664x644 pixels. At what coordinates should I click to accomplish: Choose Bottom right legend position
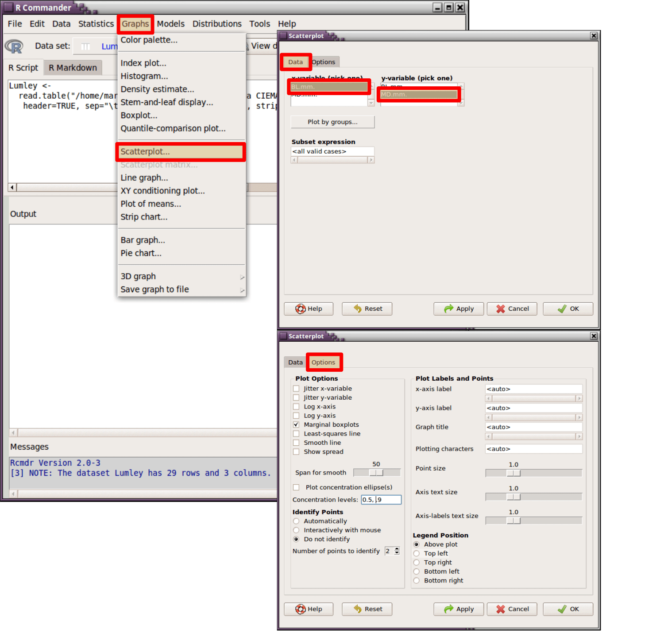[417, 581]
